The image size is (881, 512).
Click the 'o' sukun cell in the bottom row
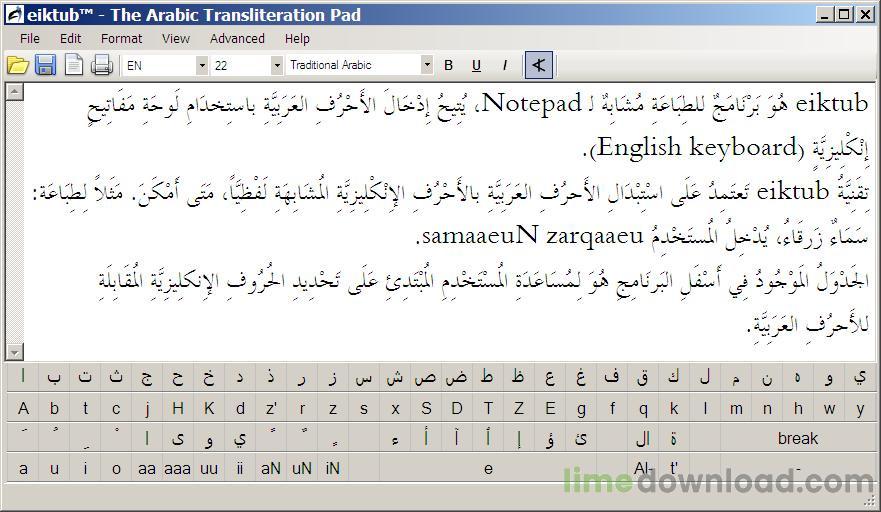(116, 468)
